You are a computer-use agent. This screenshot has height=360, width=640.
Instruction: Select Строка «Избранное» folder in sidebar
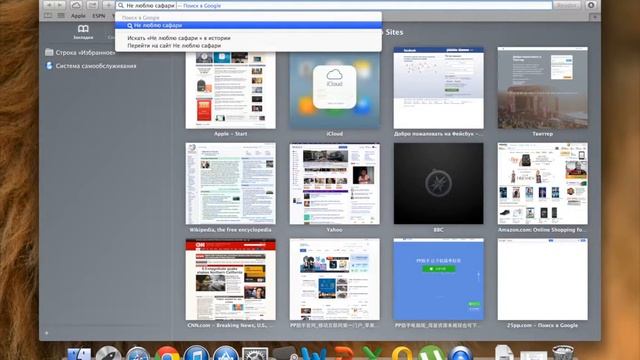click(80, 53)
